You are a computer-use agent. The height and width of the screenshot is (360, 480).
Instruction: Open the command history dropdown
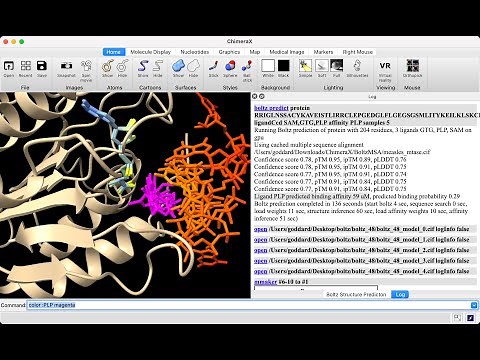[x=474, y=305]
